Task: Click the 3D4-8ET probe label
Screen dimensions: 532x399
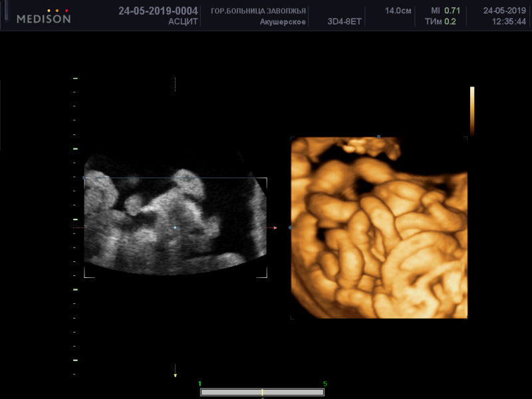Action: (x=344, y=22)
